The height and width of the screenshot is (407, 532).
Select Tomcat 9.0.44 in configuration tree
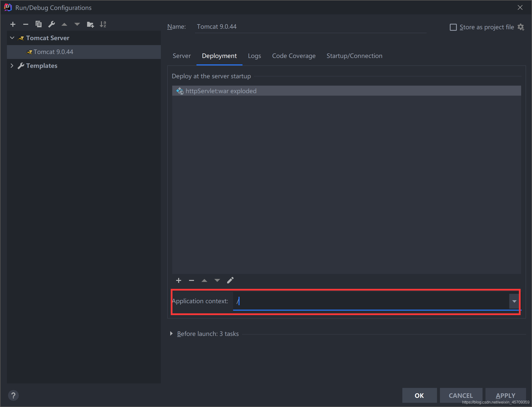pos(84,52)
